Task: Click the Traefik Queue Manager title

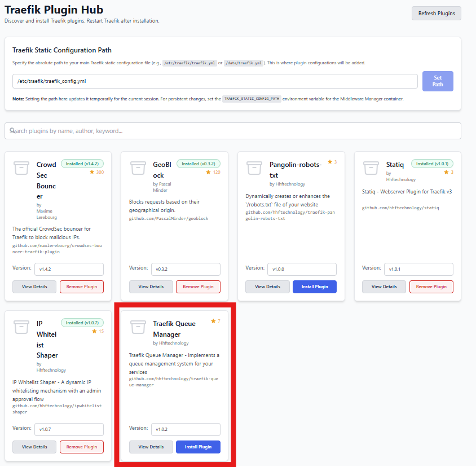Action: point(174,329)
